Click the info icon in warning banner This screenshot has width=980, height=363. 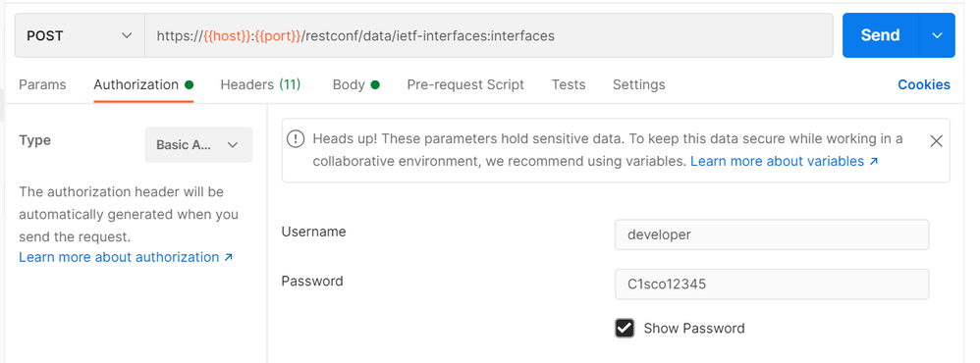point(295,138)
